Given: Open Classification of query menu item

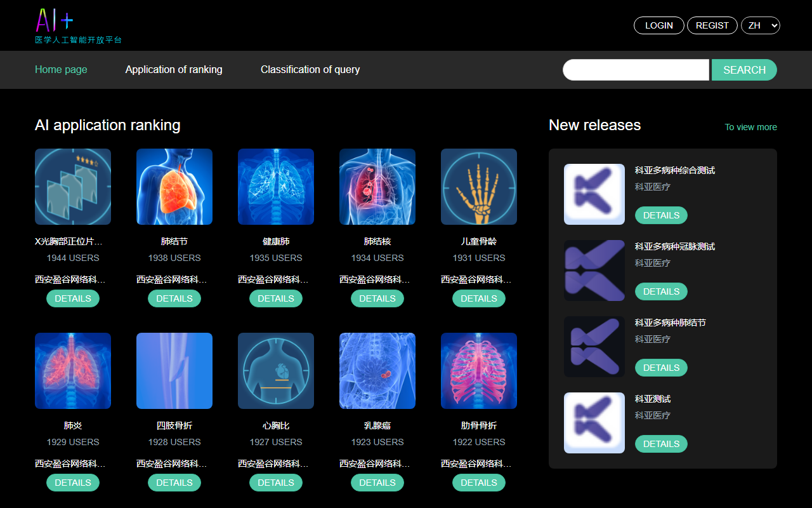Looking at the screenshot, I should click(x=310, y=69).
